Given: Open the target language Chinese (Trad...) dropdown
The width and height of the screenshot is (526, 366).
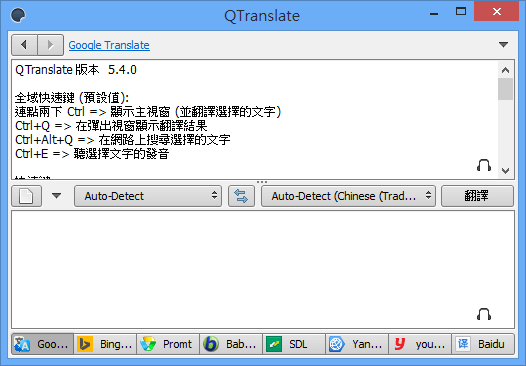Looking at the screenshot, I should point(348,196).
